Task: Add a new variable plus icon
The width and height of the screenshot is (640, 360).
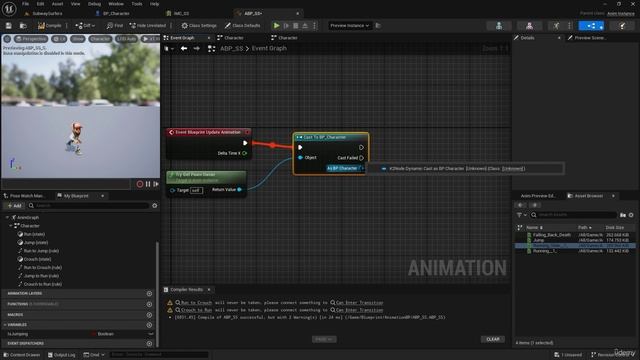Action: [x=149, y=325]
